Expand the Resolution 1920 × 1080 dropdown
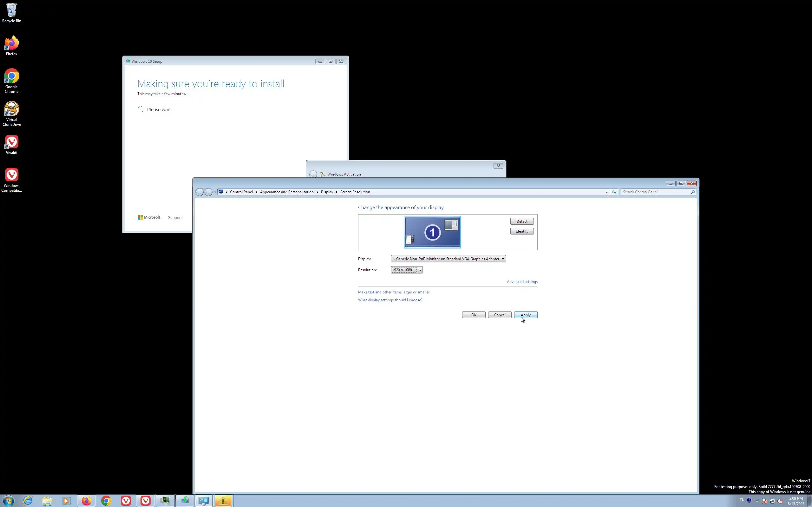The image size is (812, 507). (407, 270)
